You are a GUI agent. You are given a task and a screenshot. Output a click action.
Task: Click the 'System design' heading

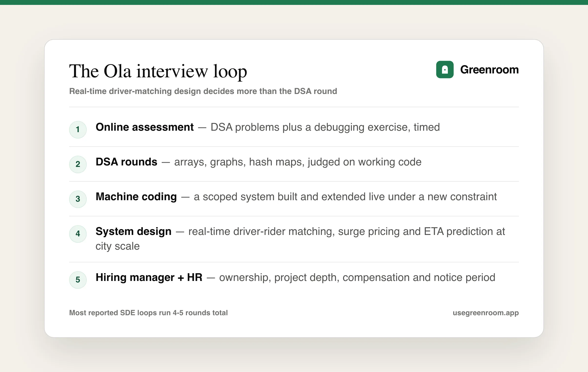(134, 232)
